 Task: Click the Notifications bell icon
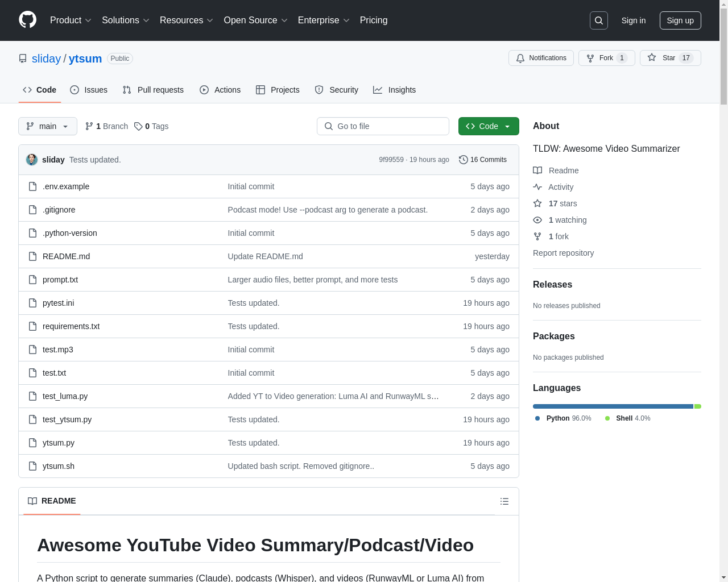pos(520,58)
